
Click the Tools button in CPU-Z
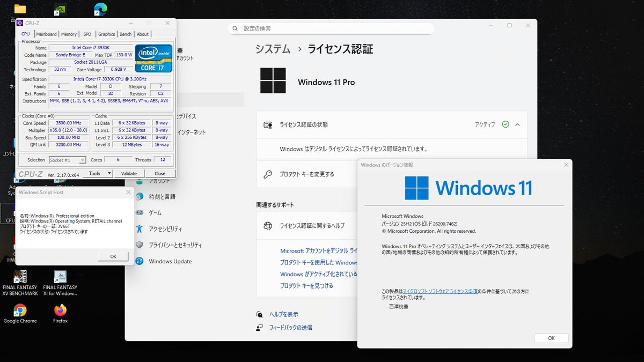click(x=94, y=173)
